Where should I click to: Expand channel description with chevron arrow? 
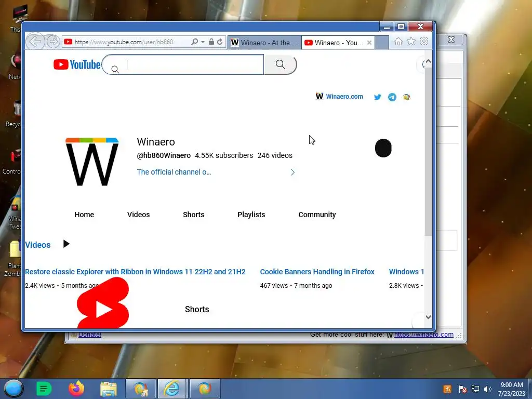[x=293, y=172]
